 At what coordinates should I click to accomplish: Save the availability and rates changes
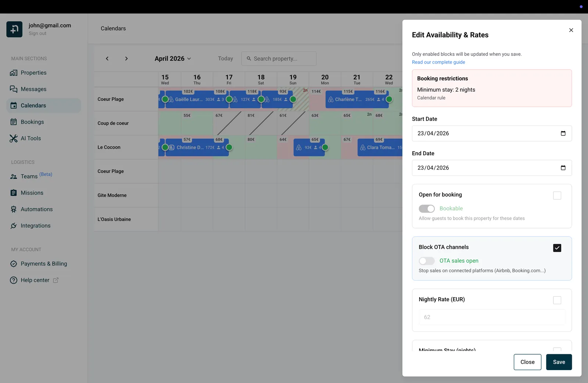point(559,362)
